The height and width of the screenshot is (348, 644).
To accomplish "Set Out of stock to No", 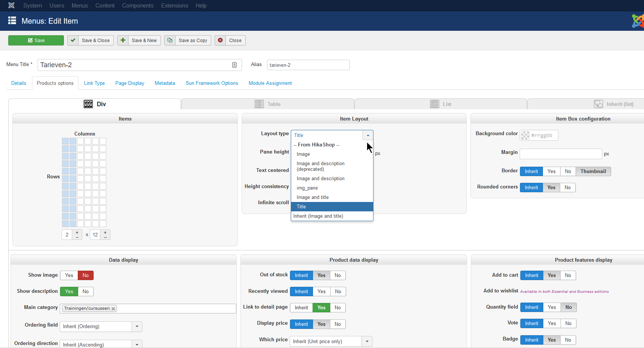I will (338, 276).
